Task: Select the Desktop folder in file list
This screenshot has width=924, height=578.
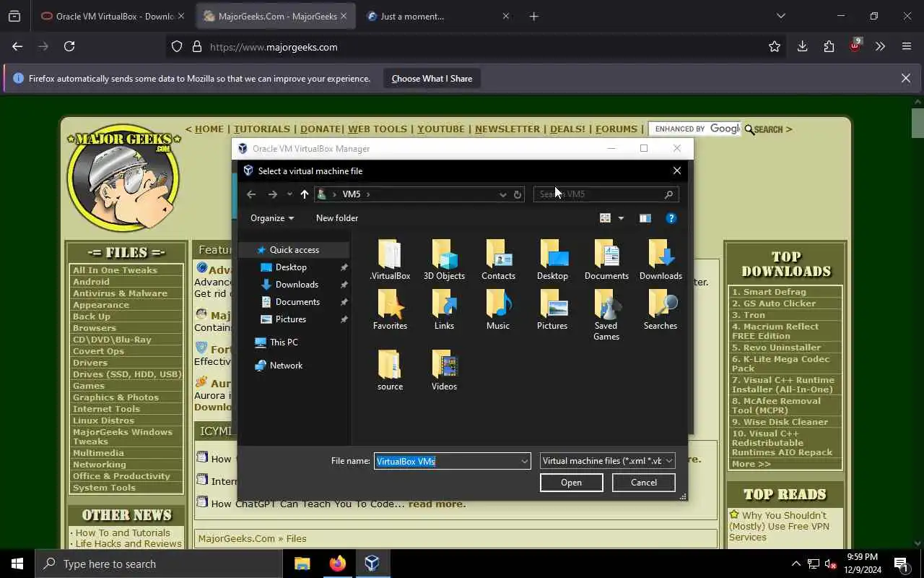Action: [x=552, y=260]
